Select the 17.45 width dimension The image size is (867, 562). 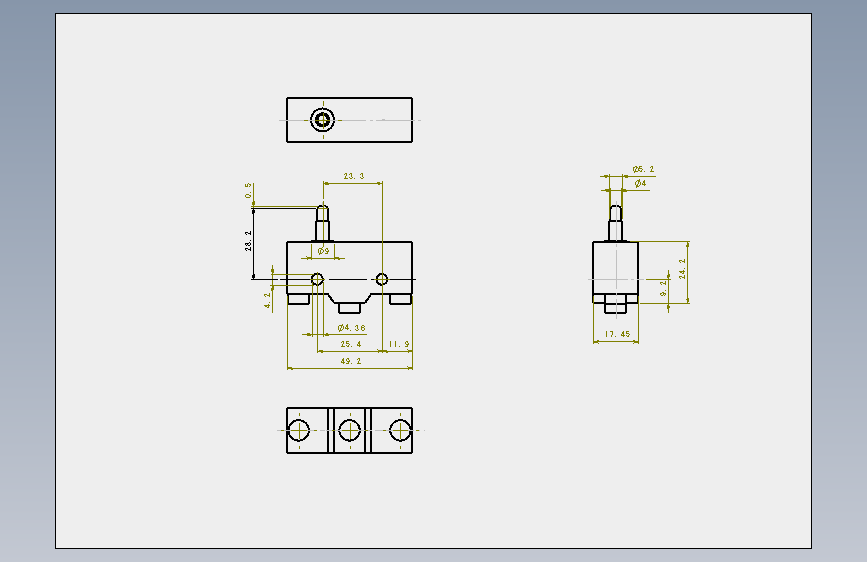617,334
